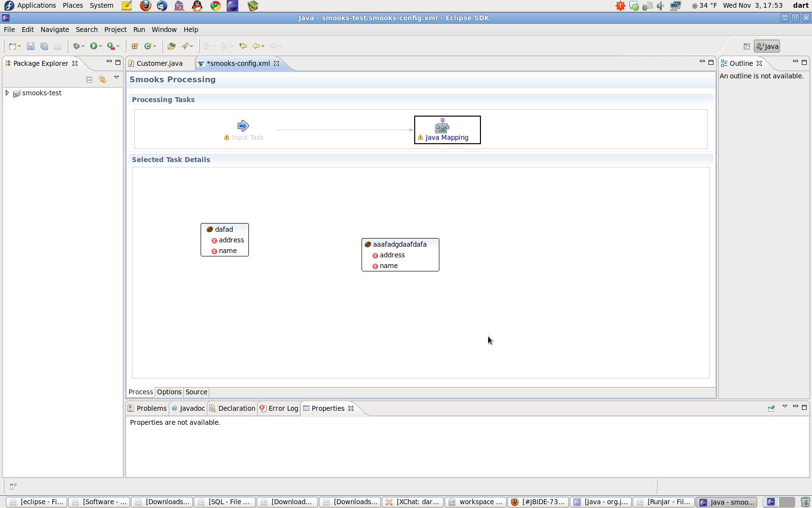Open the Project menu
This screenshot has height=508, width=812.
[115, 30]
